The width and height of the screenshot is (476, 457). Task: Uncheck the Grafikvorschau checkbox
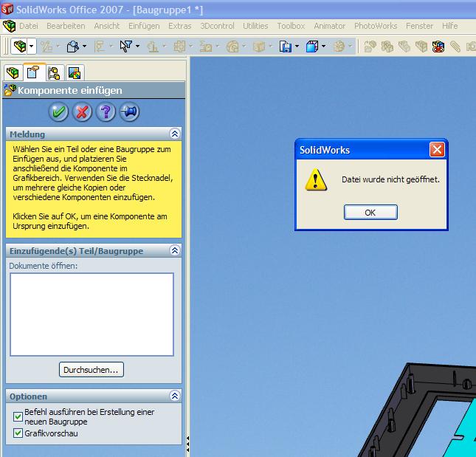pyautogui.click(x=18, y=433)
